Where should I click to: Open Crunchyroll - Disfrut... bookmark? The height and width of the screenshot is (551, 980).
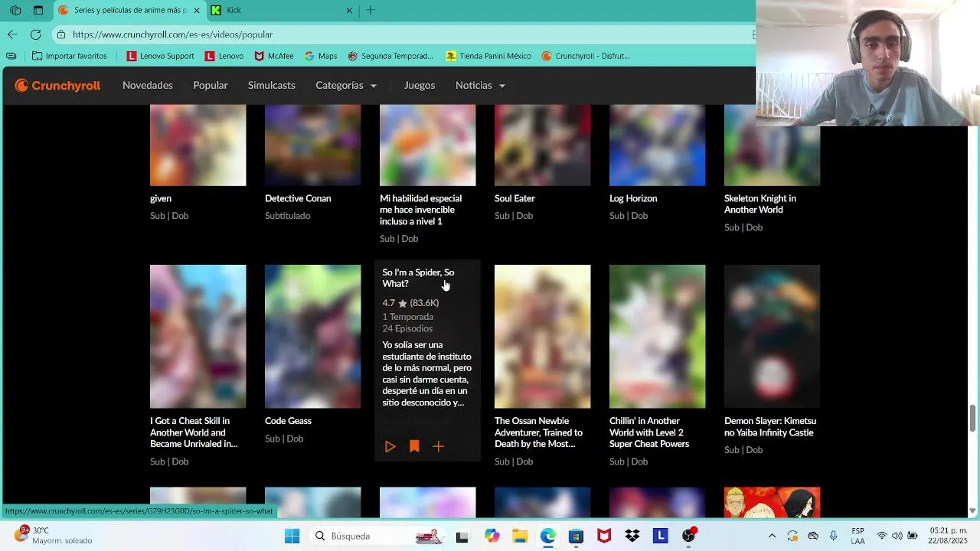coord(586,56)
